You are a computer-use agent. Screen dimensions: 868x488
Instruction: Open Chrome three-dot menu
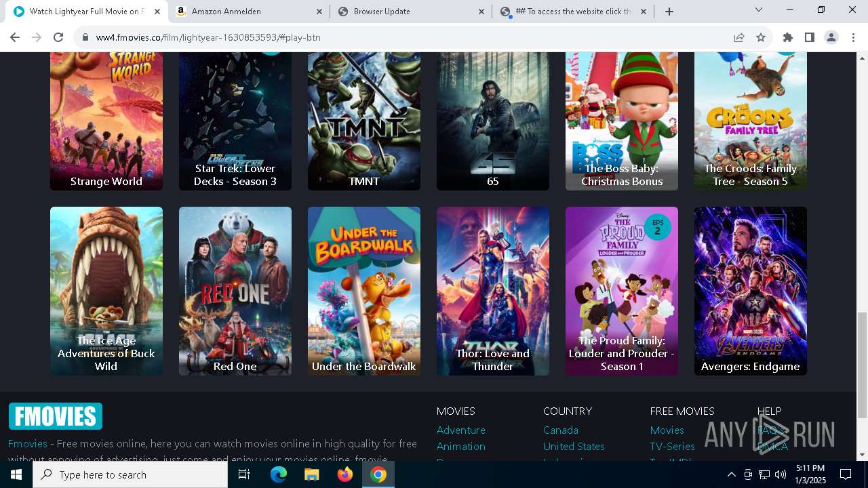[x=853, y=37]
